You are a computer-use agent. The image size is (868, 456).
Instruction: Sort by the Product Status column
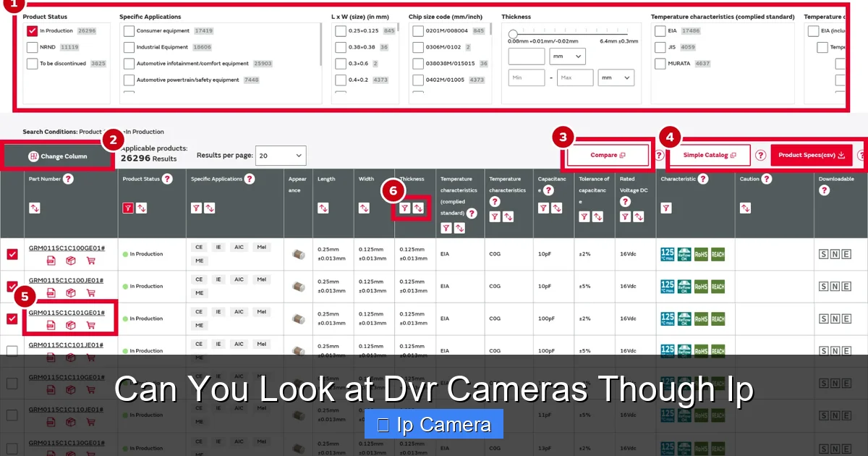click(x=142, y=208)
